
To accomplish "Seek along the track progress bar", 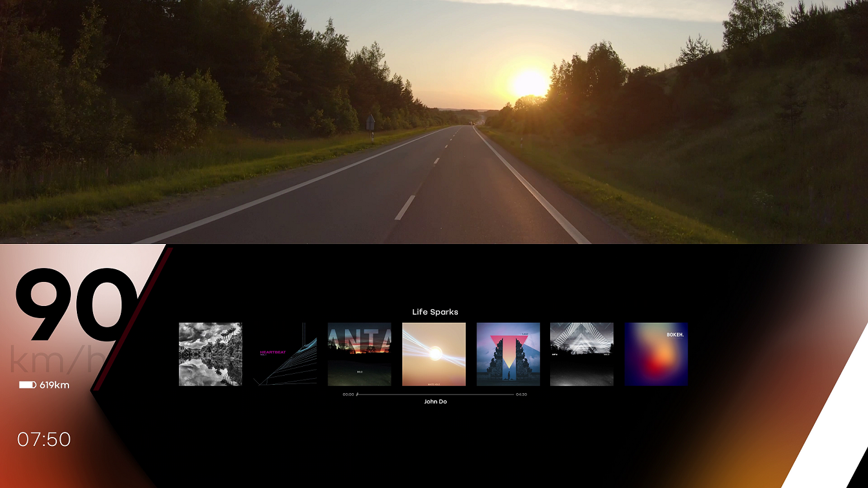I will (x=435, y=394).
